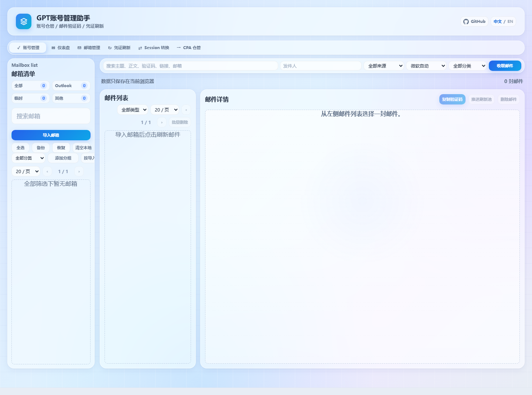The image size is (532, 395).
Task: Open the 全部来源 source dropdown
Action: coord(384,66)
